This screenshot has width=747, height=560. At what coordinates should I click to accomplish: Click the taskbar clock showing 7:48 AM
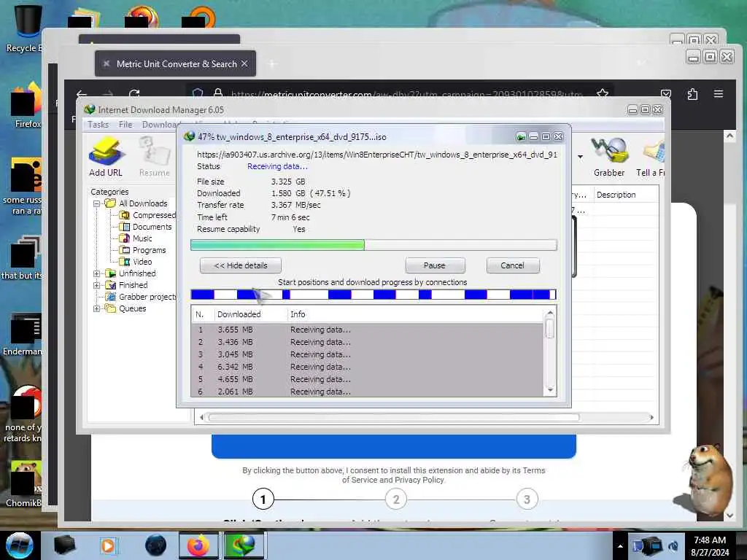(x=710, y=546)
